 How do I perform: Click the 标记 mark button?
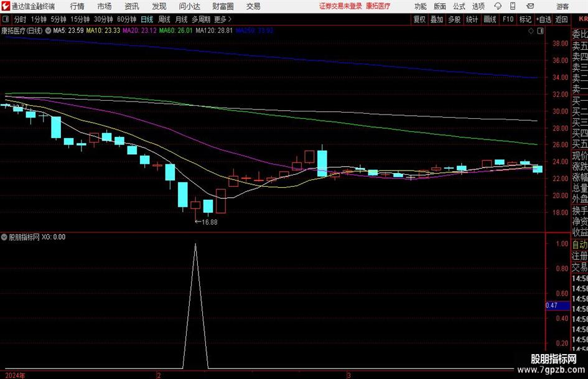[x=525, y=19]
